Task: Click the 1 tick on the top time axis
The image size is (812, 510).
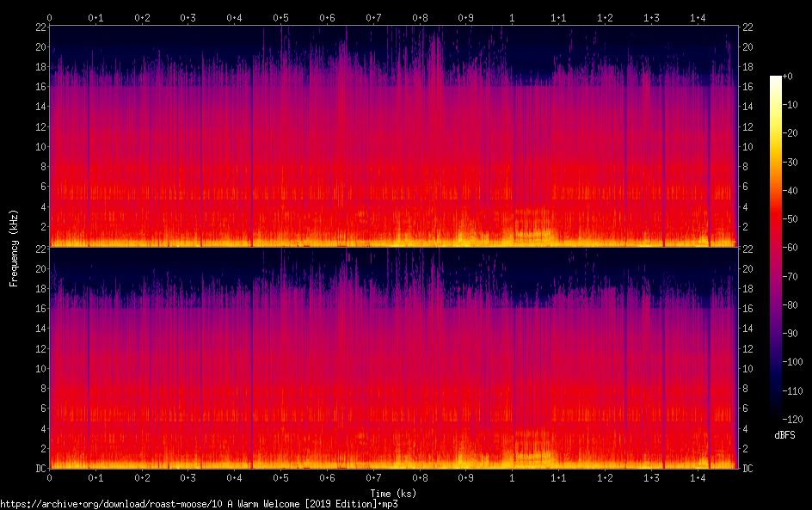Action: tap(513, 17)
